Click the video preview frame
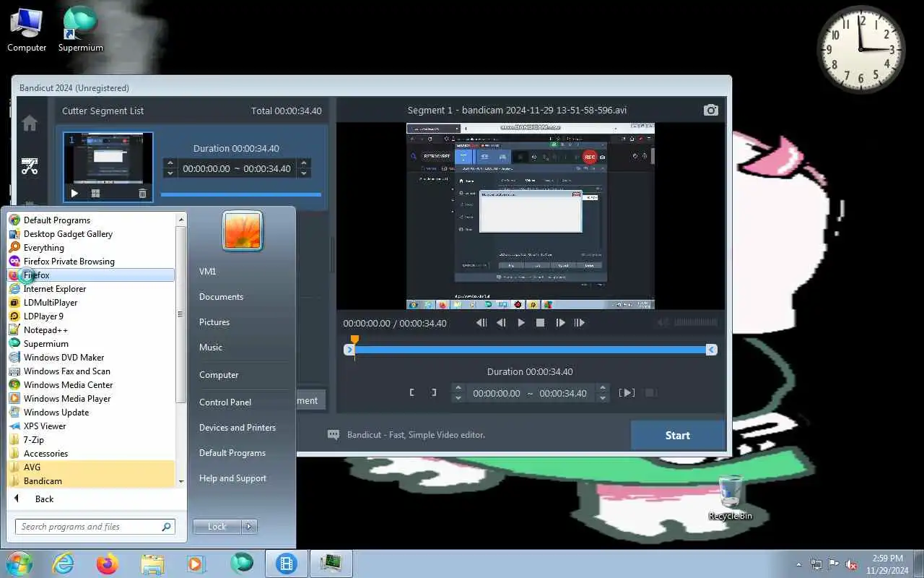This screenshot has width=924, height=578. pyautogui.click(x=531, y=216)
